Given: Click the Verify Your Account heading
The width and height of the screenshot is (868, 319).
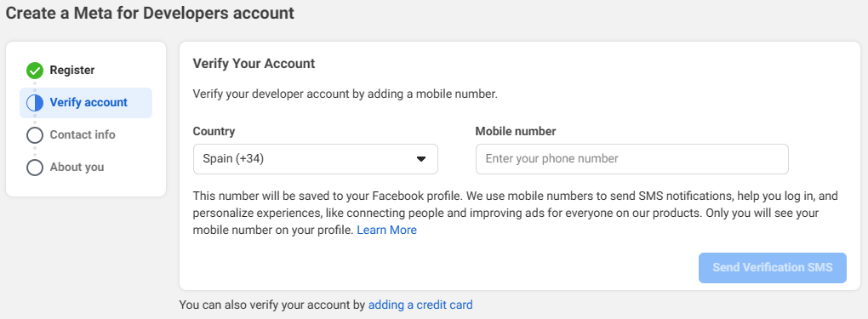Looking at the screenshot, I should pyautogui.click(x=254, y=64).
